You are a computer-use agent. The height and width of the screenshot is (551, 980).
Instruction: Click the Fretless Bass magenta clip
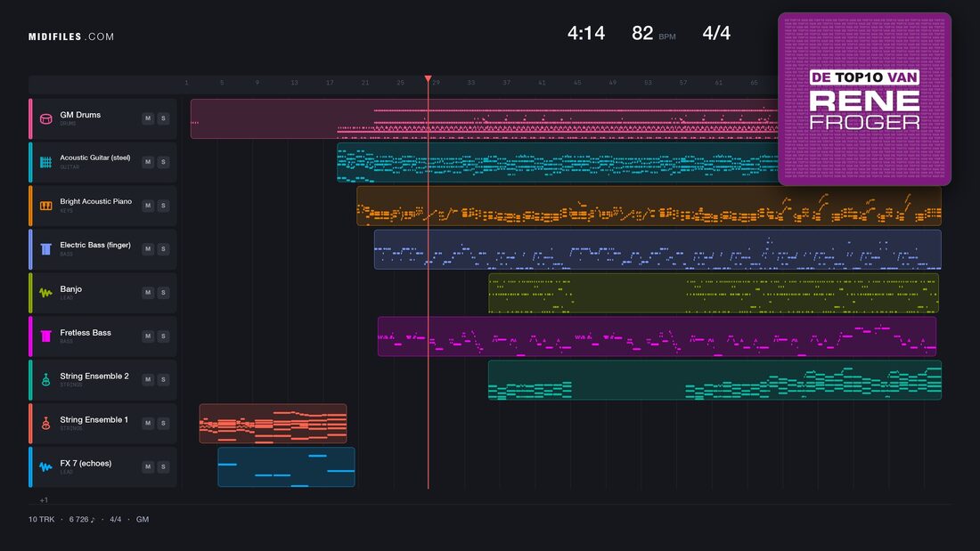click(657, 336)
